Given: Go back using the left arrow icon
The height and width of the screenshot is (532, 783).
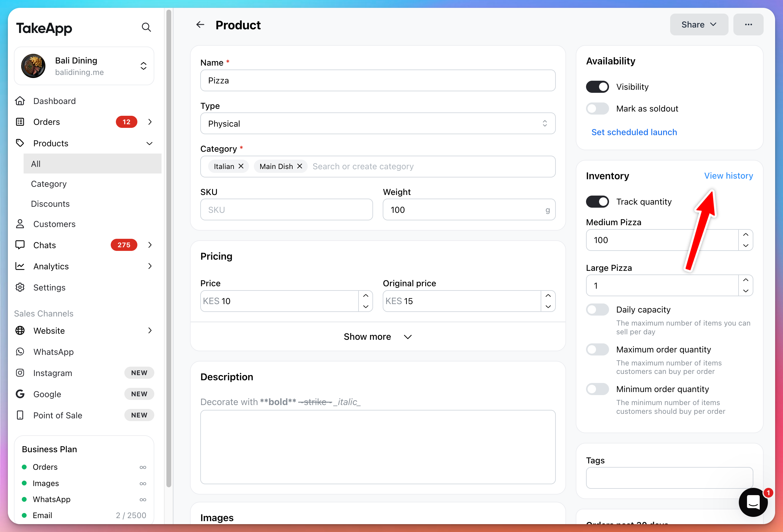Looking at the screenshot, I should [x=200, y=24].
